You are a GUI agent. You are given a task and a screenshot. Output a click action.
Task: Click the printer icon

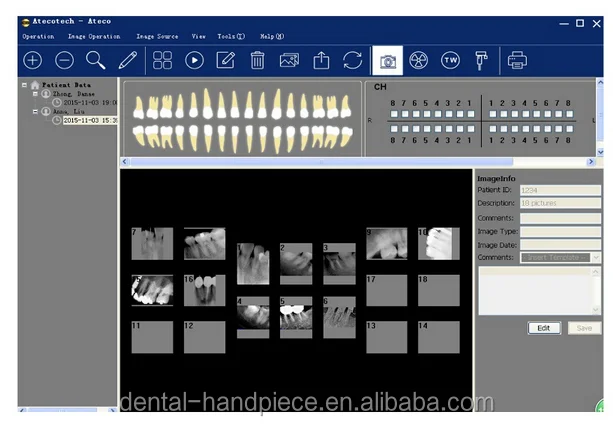pos(517,61)
